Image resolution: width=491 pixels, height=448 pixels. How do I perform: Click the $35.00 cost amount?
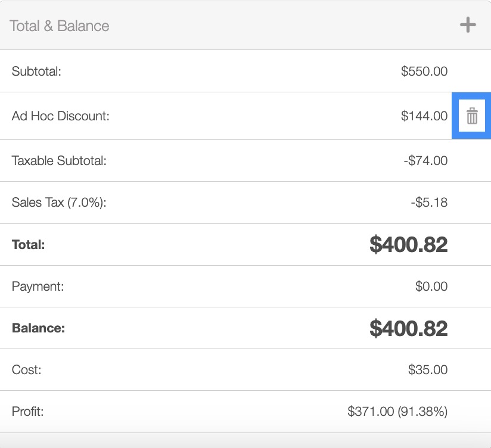tap(427, 370)
